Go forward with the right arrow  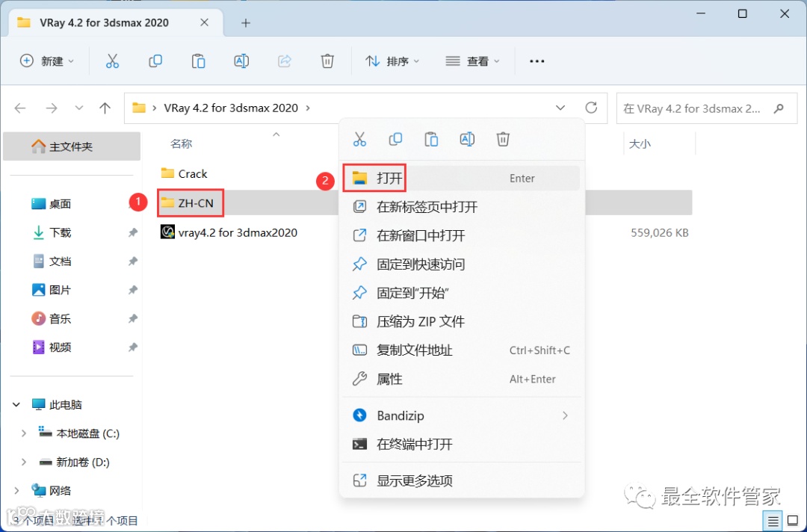point(52,108)
